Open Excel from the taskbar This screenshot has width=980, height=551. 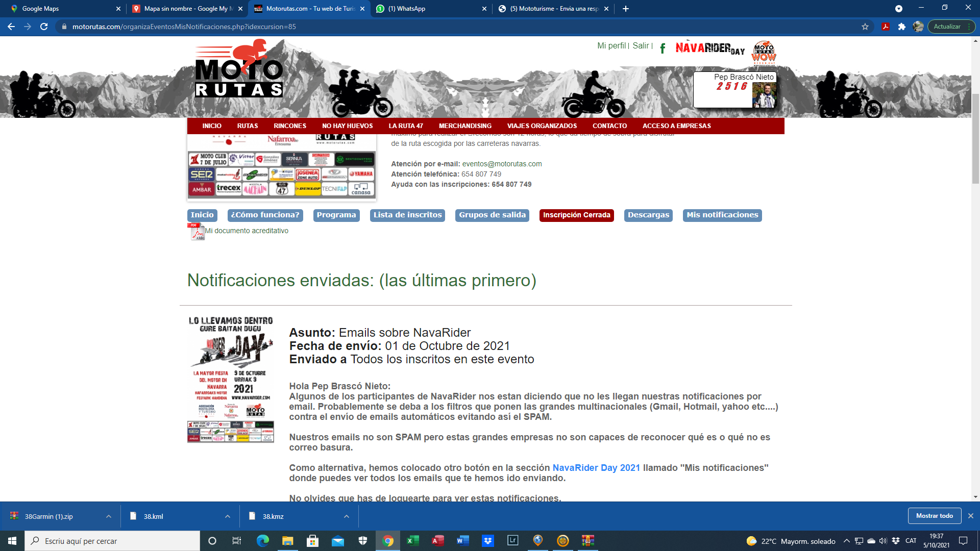point(413,541)
